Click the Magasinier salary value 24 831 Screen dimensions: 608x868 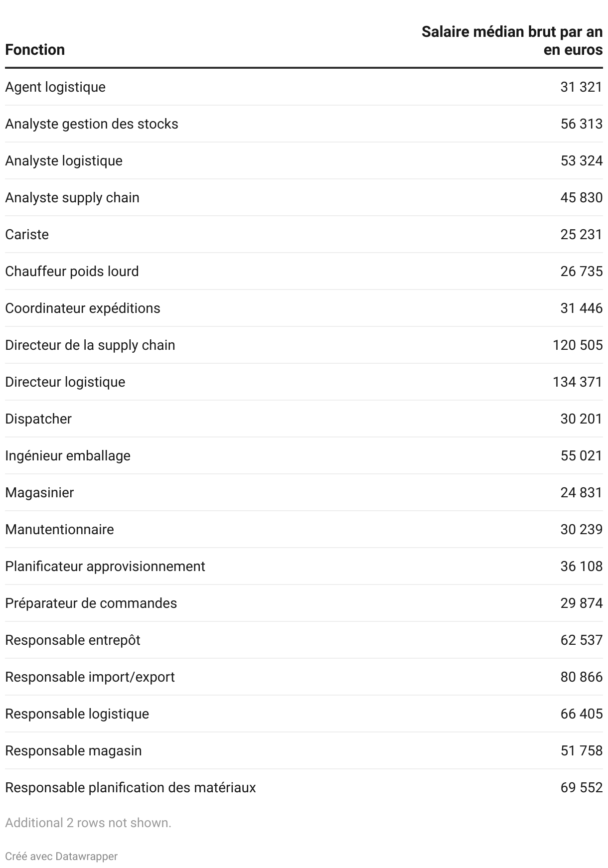pyautogui.click(x=581, y=493)
